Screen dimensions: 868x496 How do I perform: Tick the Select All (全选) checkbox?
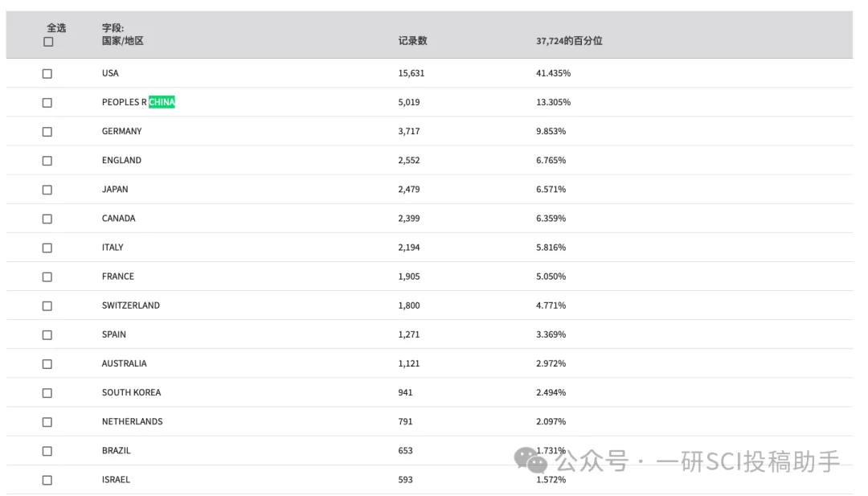point(48,42)
